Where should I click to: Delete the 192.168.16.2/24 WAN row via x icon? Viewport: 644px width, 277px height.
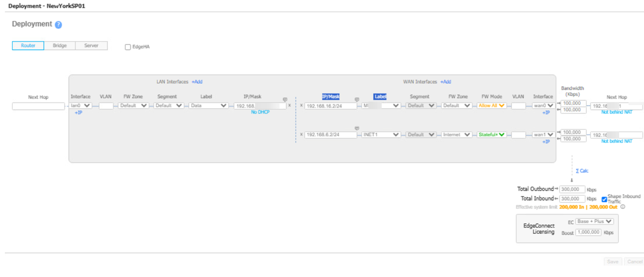[x=301, y=105]
